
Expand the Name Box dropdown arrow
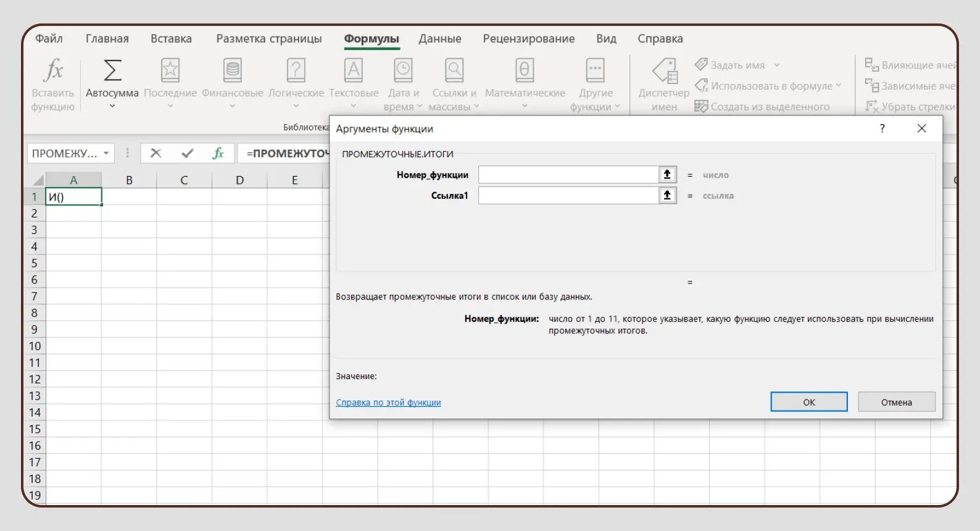(x=106, y=153)
